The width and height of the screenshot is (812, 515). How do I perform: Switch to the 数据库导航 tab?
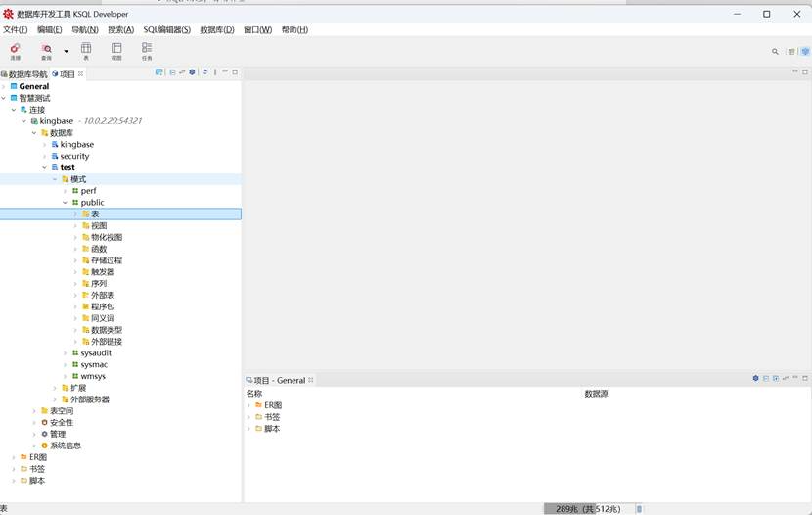point(24,74)
